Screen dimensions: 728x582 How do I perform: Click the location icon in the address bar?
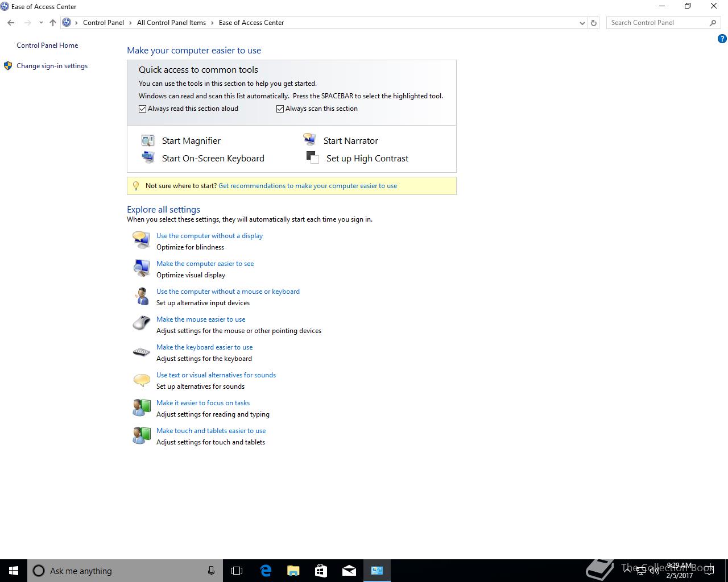67,23
